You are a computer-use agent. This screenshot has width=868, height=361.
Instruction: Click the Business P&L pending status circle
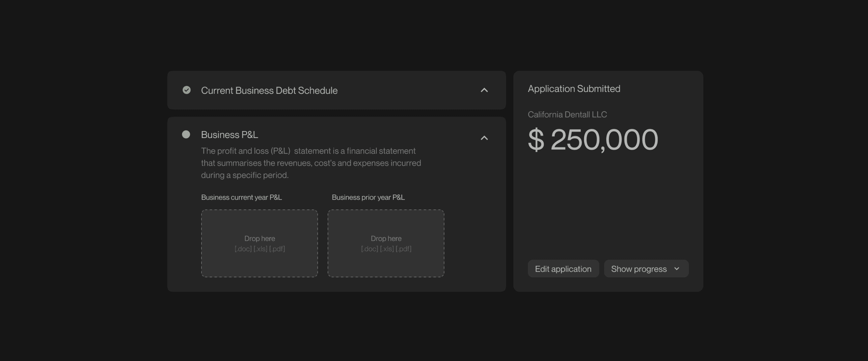[186, 134]
